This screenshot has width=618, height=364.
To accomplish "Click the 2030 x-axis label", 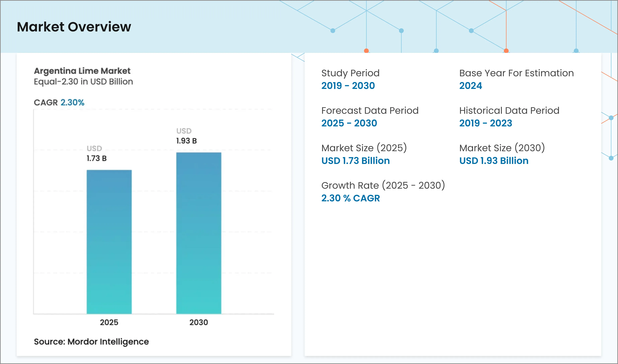I will pyautogui.click(x=199, y=322).
